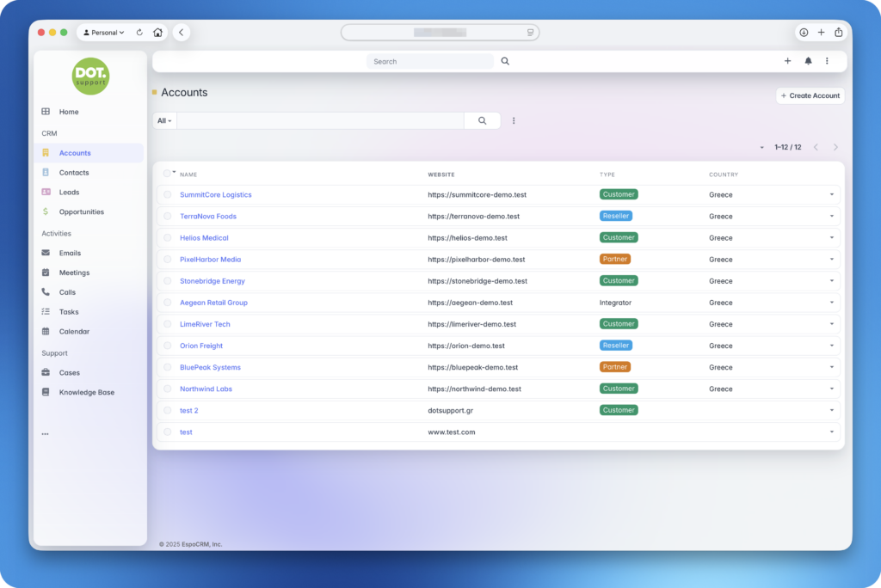Screen dimensions: 881x588
Task: Sort by the Name column header
Action: (188, 175)
